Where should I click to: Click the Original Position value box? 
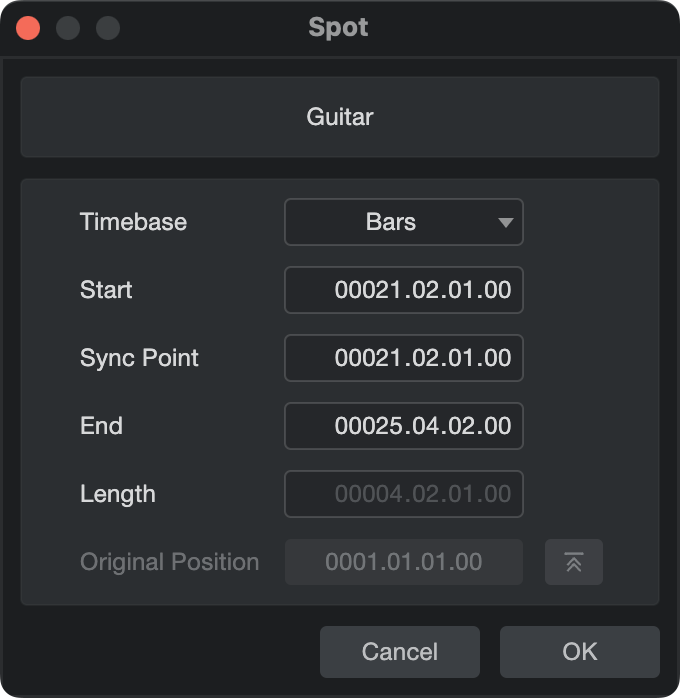(404, 562)
